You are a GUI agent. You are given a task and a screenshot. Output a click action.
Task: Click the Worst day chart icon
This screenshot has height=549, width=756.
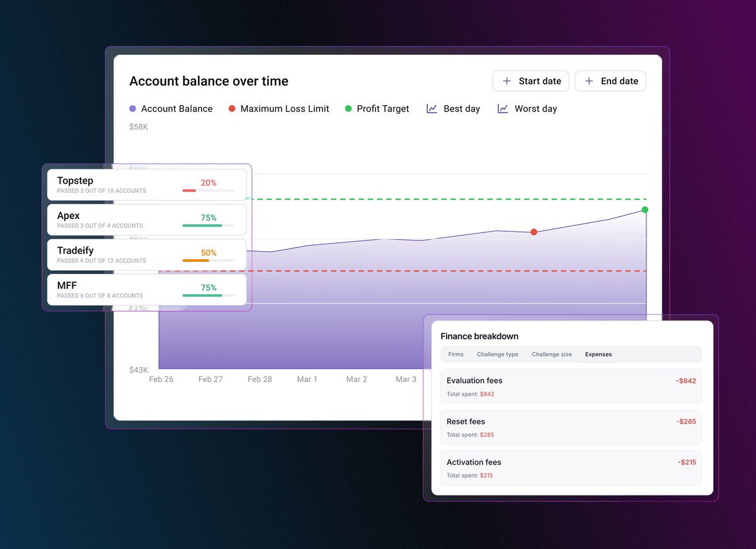(503, 109)
